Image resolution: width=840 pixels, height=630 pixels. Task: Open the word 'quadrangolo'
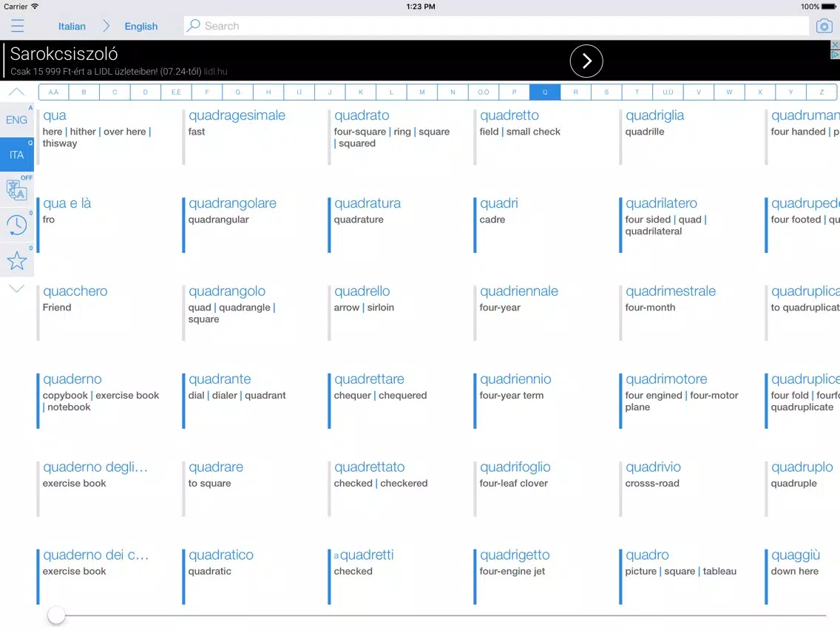[227, 291]
